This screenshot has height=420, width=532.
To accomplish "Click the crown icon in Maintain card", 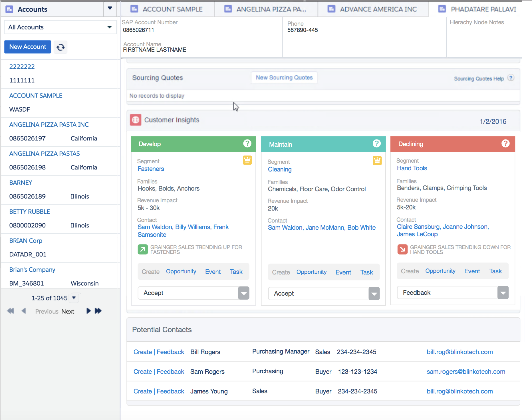I will pos(377,161).
